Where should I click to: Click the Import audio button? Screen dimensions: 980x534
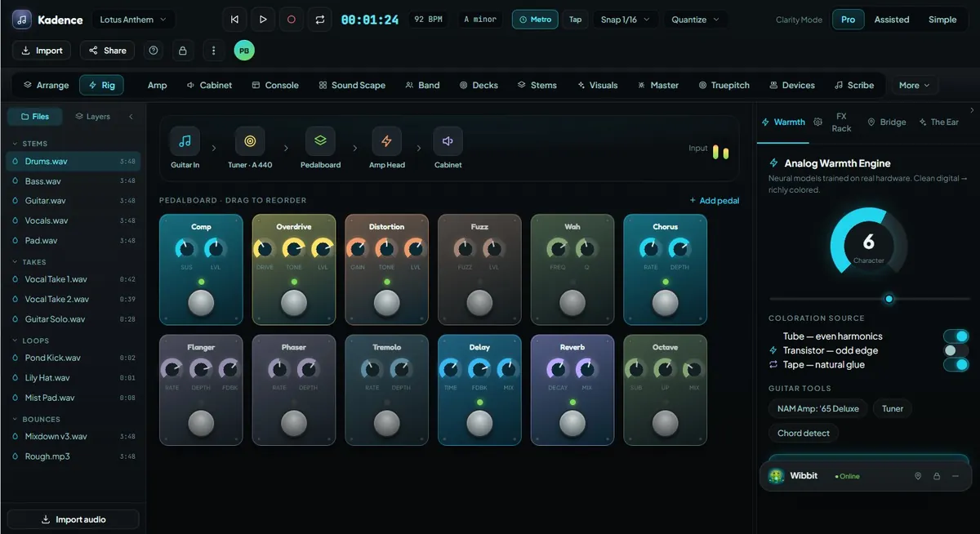(x=73, y=519)
